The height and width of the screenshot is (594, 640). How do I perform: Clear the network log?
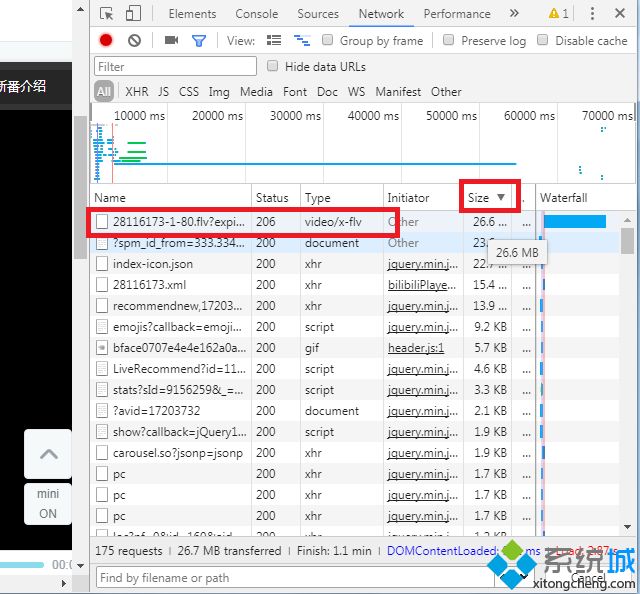click(x=134, y=40)
